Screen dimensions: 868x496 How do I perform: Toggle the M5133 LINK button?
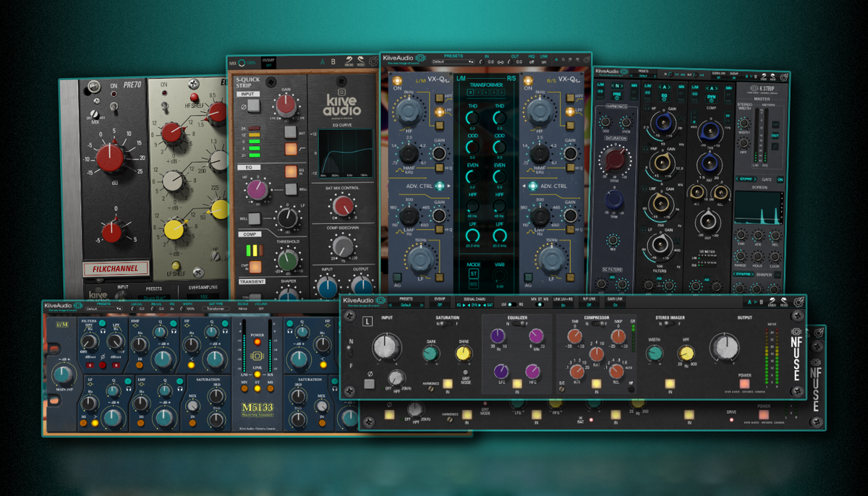pyautogui.click(x=258, y=374)
